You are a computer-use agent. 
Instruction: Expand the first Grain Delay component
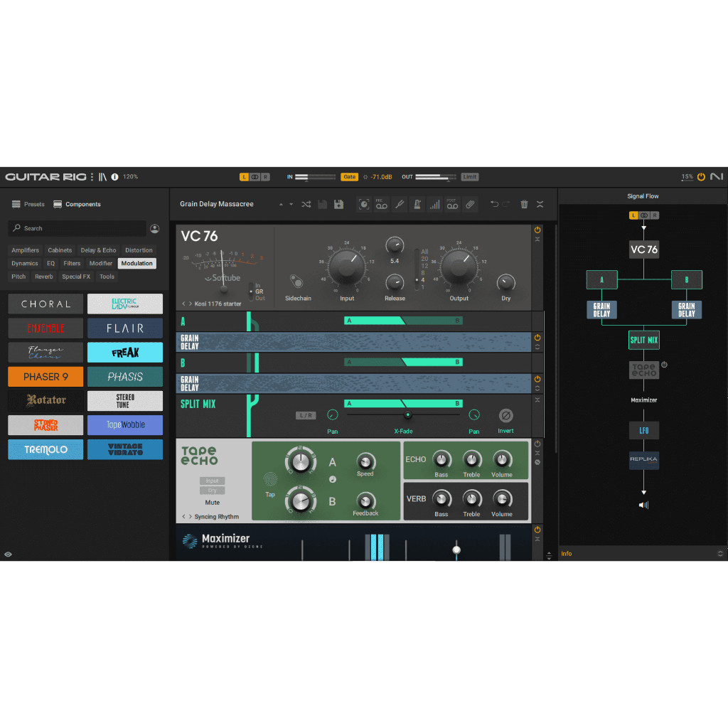[537, 347]
